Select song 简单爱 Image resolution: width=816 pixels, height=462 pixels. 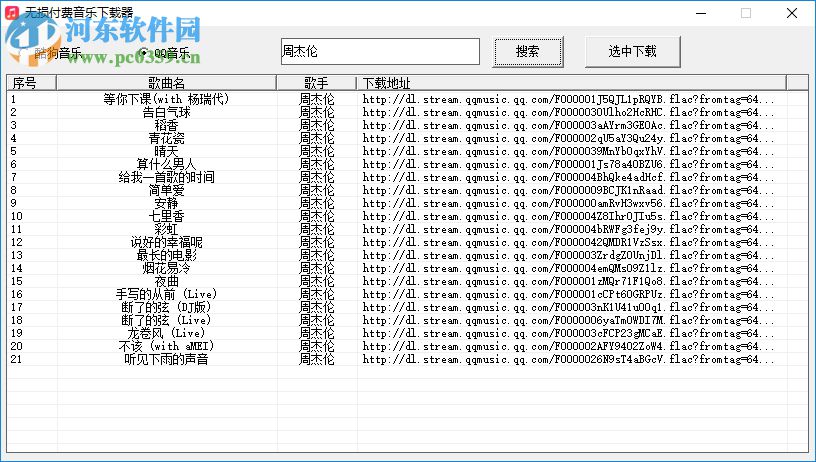(x=166, y=190)
